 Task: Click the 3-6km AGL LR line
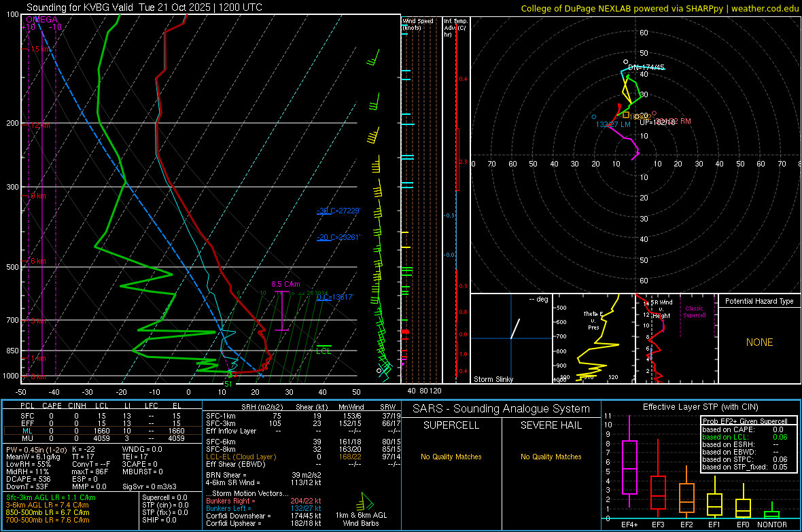47,505
